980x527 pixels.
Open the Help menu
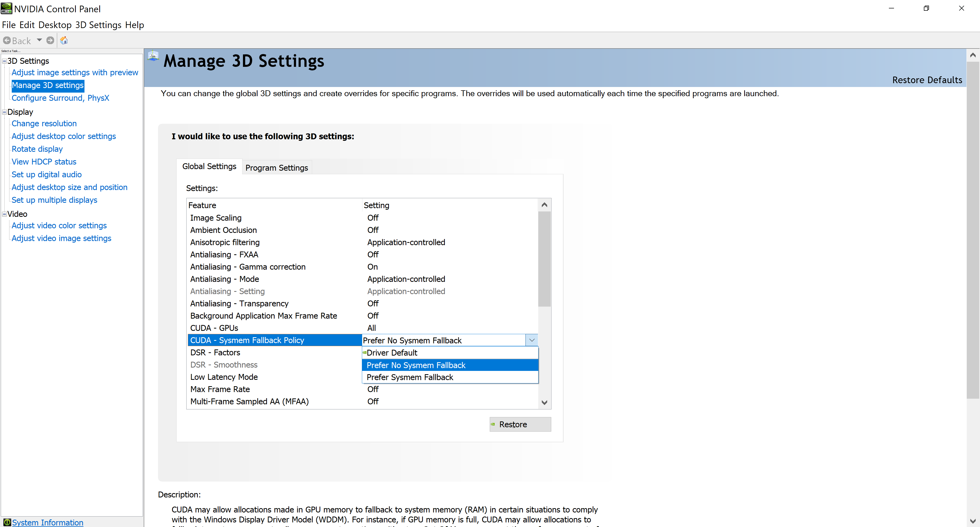tap(135, 25)
